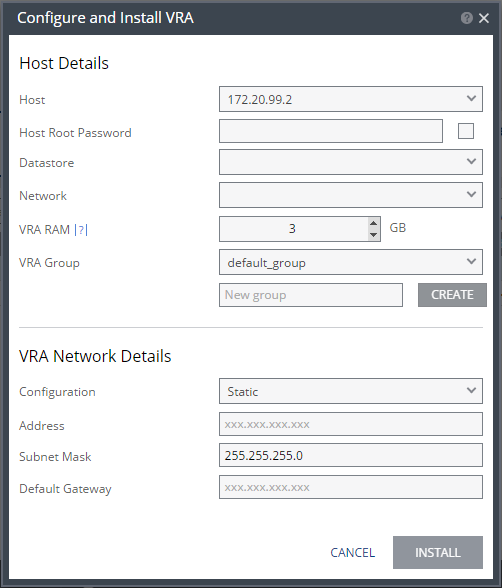Open the Datastore dropdown list
The height and width of the screenshot is (588, 502).
(x=351, y=162)
